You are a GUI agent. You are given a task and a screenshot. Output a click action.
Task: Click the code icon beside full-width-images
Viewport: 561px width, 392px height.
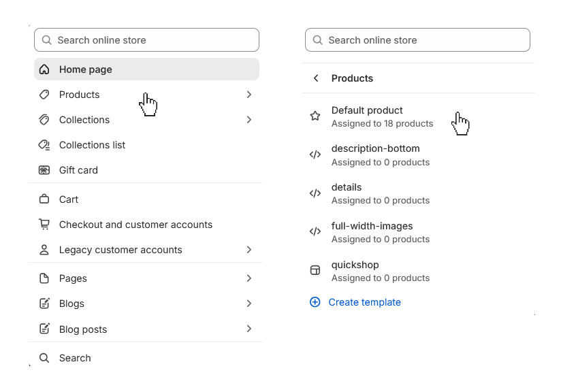(315, 231)
